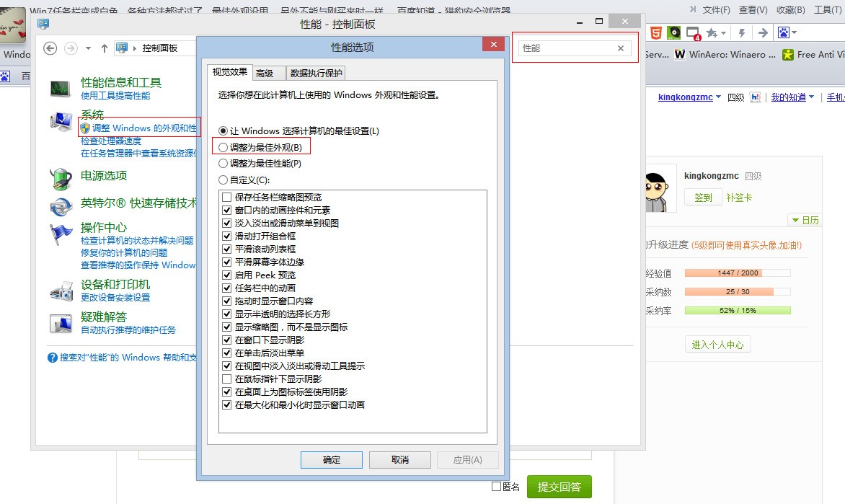
Task: Click the green 提交回答 button
Action: pos(559,487)
